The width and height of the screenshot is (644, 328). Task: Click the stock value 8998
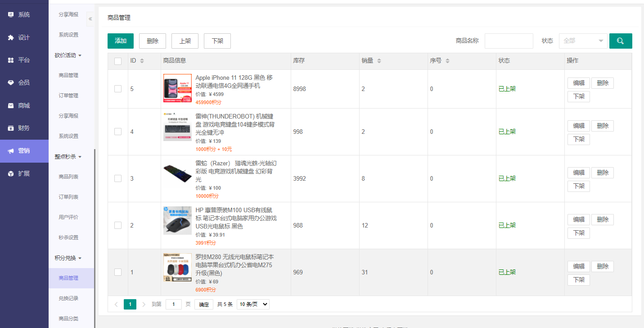pos(300,89)
